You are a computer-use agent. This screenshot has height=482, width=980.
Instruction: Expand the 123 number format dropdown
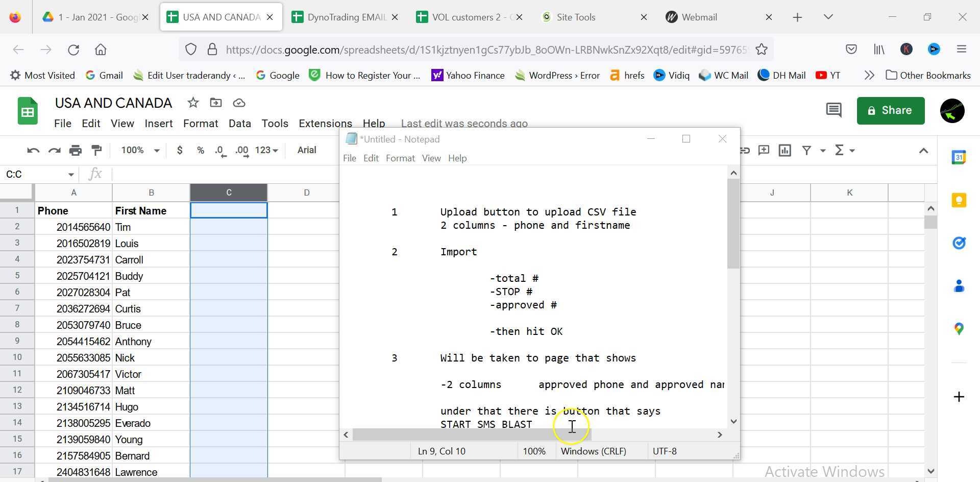coord(266,150)
